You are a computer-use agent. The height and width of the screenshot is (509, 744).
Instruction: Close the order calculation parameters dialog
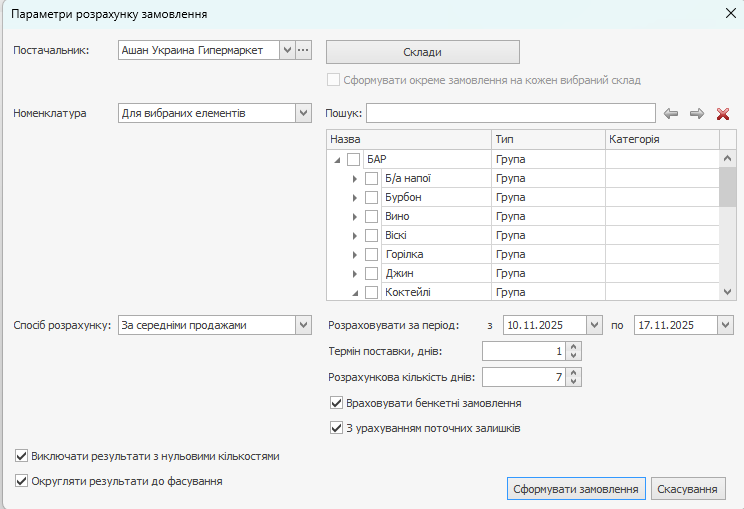click(730, 13)
